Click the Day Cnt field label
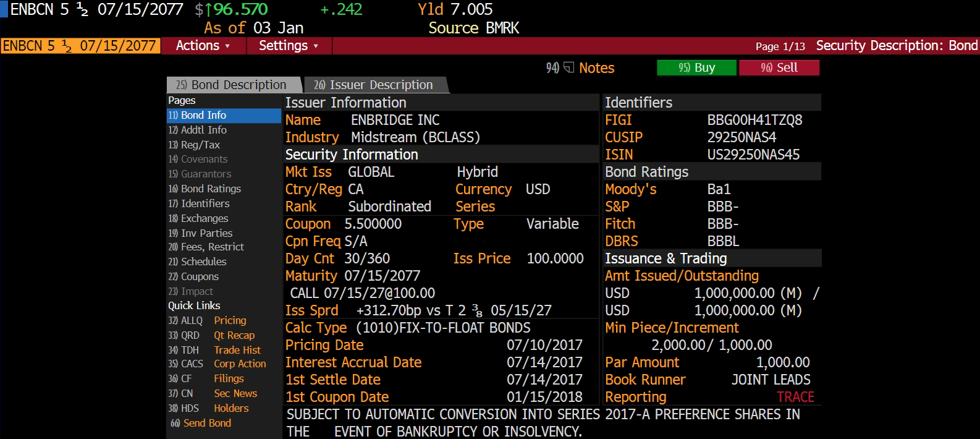This screenshot has height=439, width=980. [310, 258]
